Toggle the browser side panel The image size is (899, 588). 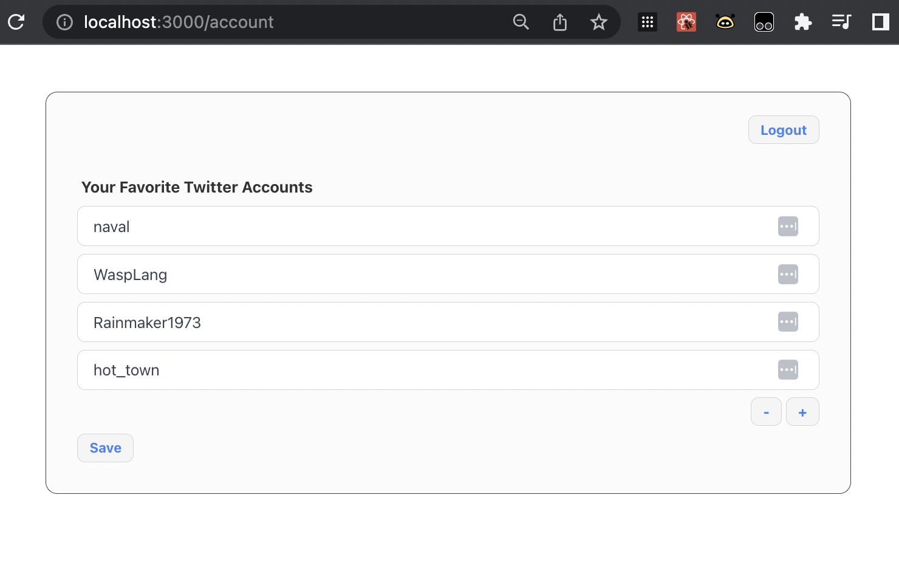(880, 22)
